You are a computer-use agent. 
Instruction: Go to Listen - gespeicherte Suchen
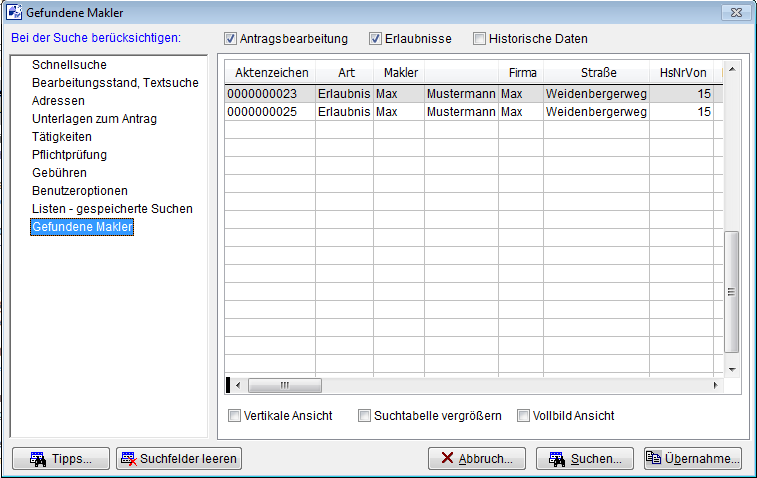point(112,209)
